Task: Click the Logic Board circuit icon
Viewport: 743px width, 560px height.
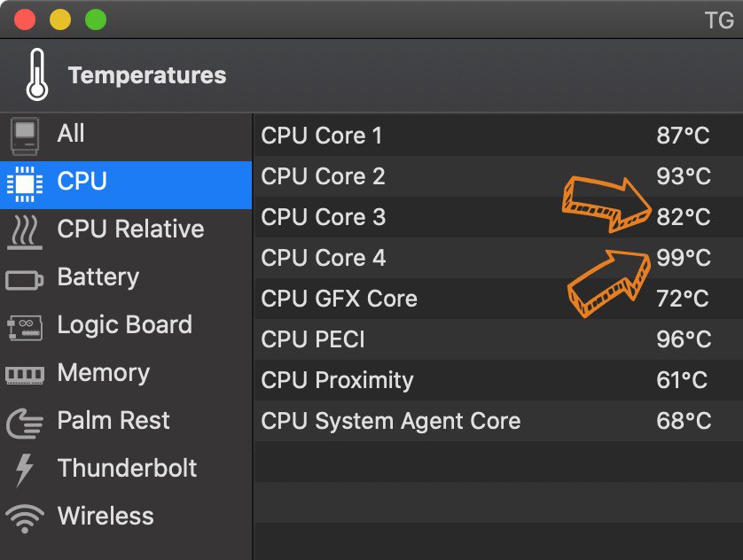Action: (25, 328)
